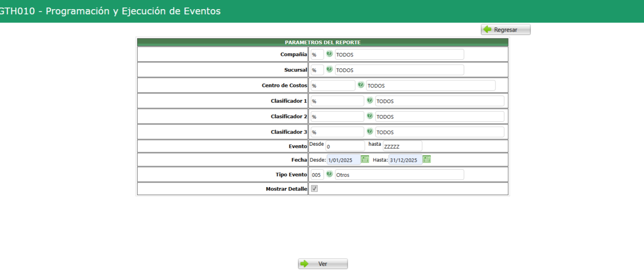Click the Tipo Evento description field Otros
Viewport: 644px width, 280px height.
[x=399, y=175]
